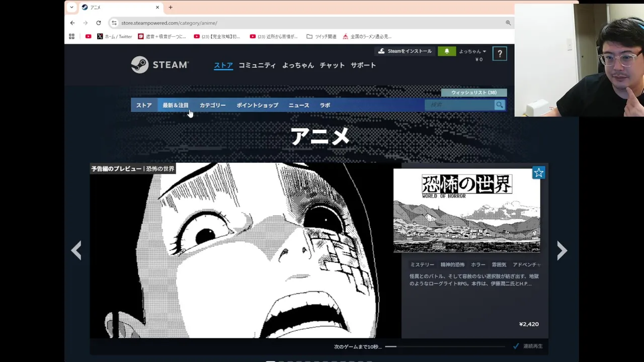Click browser forward arrow
This screenshot has height=362, width=644.
(86, 23)
